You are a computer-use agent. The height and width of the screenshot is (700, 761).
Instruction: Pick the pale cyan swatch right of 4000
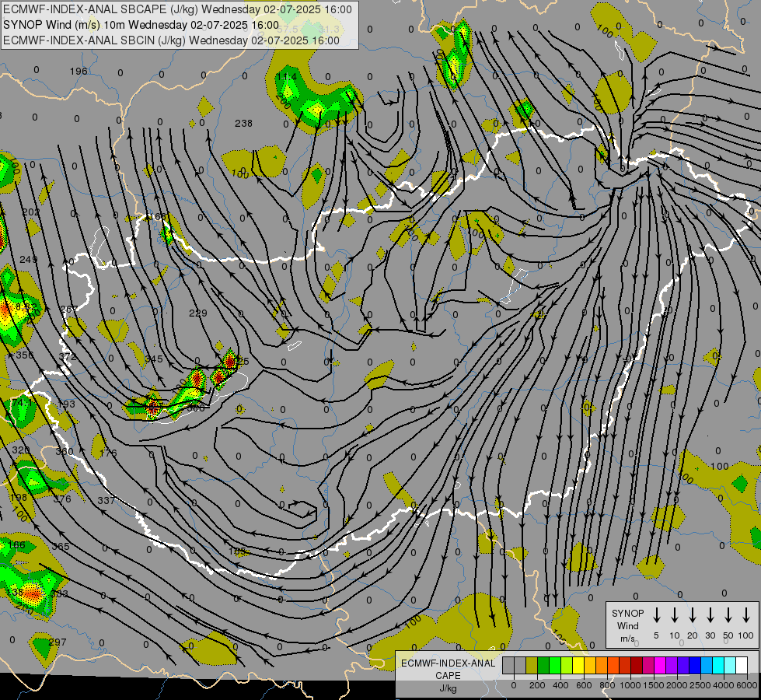[x=730, y=666]
